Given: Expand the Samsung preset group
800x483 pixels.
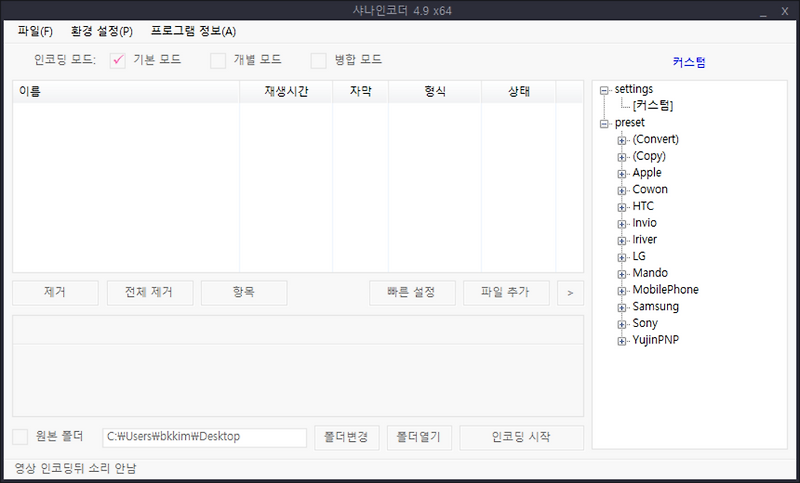Looking at the screenshot, I should click(621, 308).
